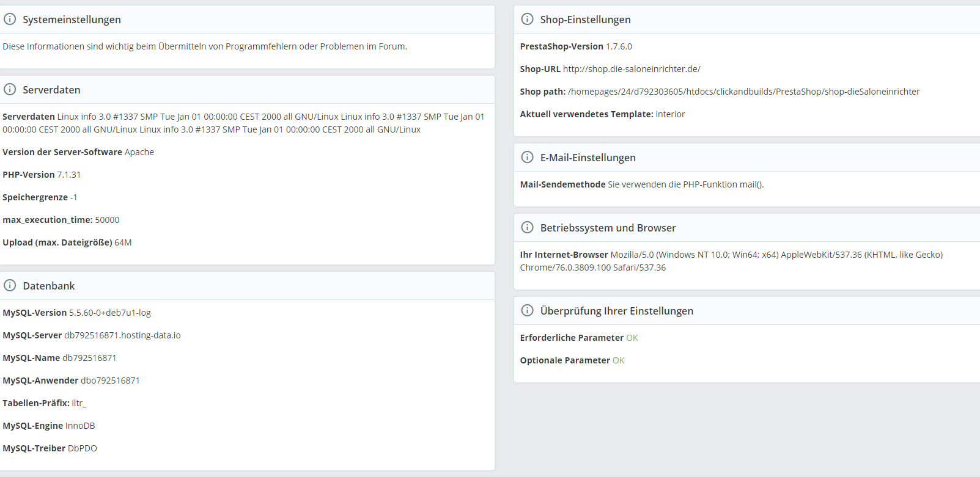Click the Shop-Einstellungen panel heading
This screenshot has width=980, height=477.
pyautogui.click(x=585, y=20)
